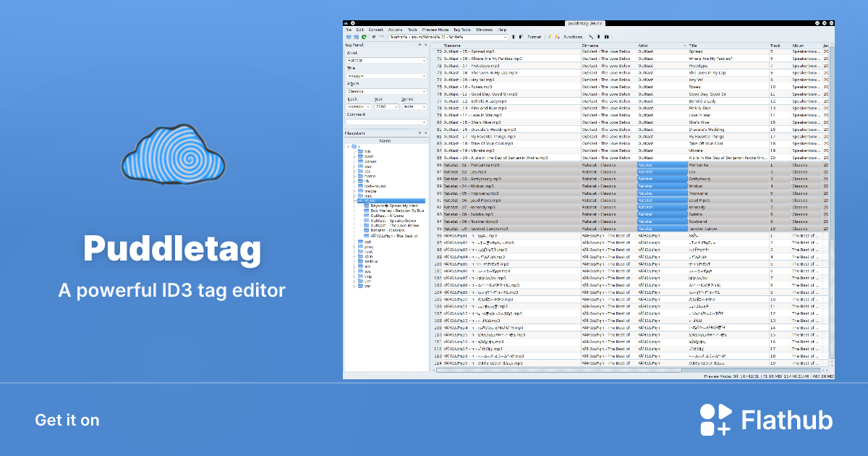This screenshot has height=456, width=868.
Task: Click the Format button on the toolbar
Action: [x=534, y=37]
